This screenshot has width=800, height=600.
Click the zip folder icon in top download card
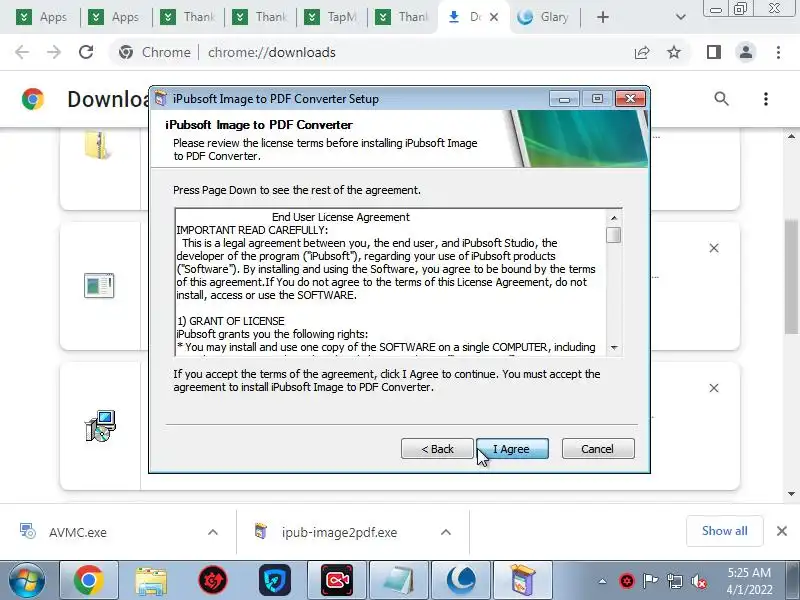tap(97, 145)
